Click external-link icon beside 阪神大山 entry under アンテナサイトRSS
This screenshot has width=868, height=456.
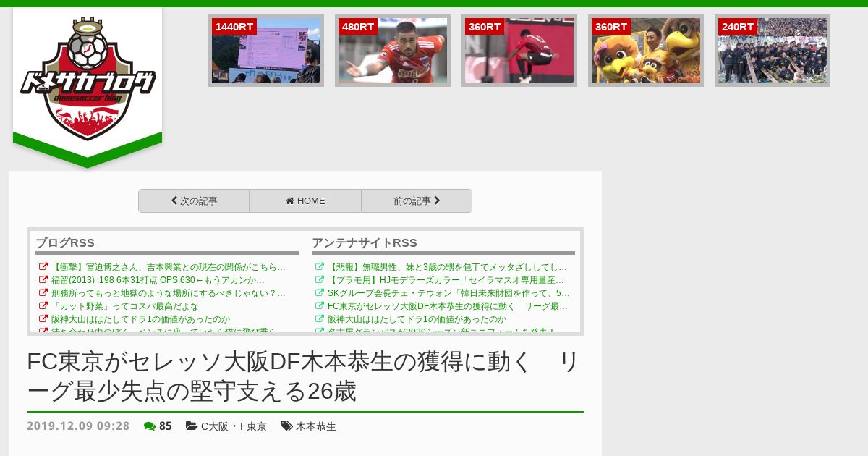320,318
